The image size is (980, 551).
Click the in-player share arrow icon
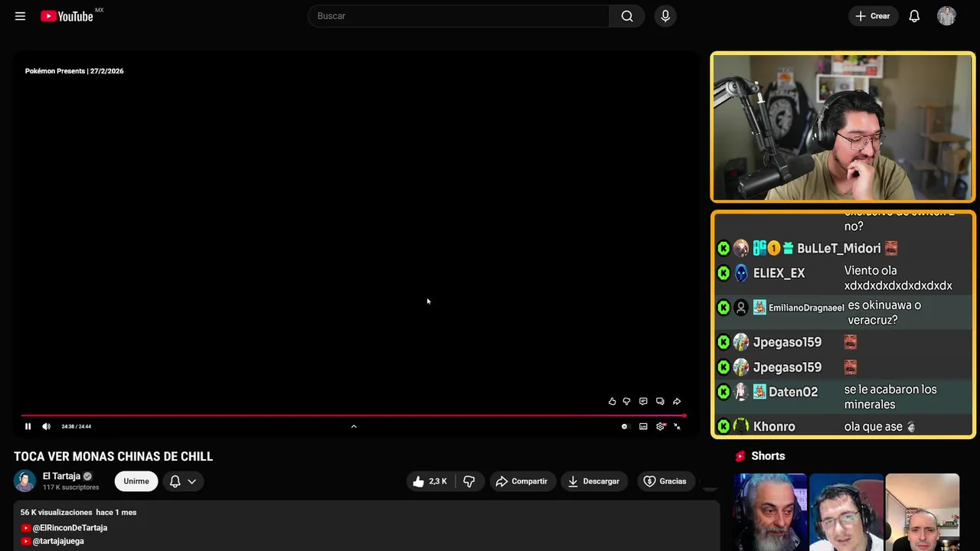(677, 401)
